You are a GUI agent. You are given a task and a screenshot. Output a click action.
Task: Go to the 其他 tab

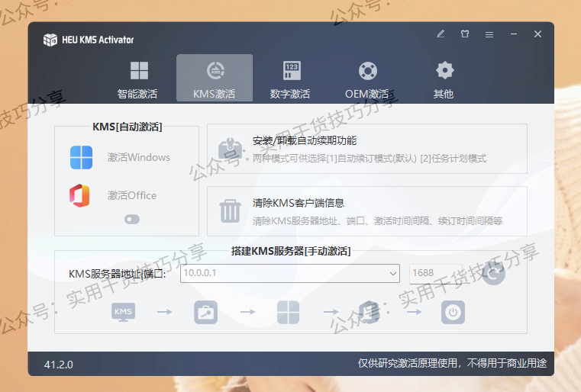pyautogui.click(x=444, y=79)
